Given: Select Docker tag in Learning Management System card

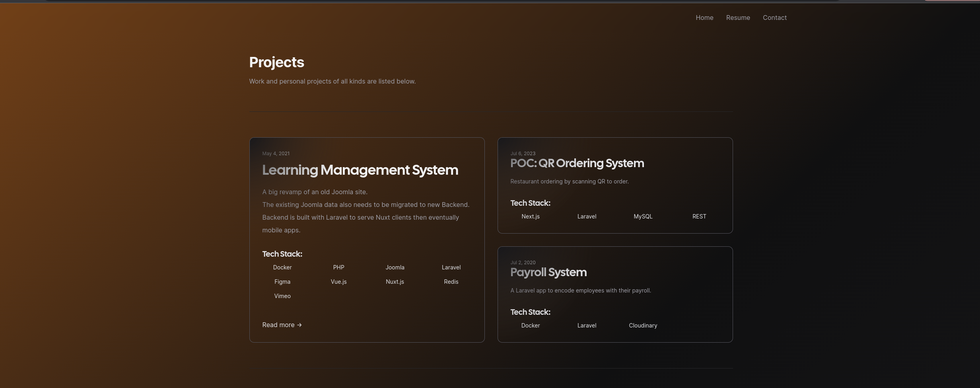Looking at the screenshot, I should click(282, 267).
